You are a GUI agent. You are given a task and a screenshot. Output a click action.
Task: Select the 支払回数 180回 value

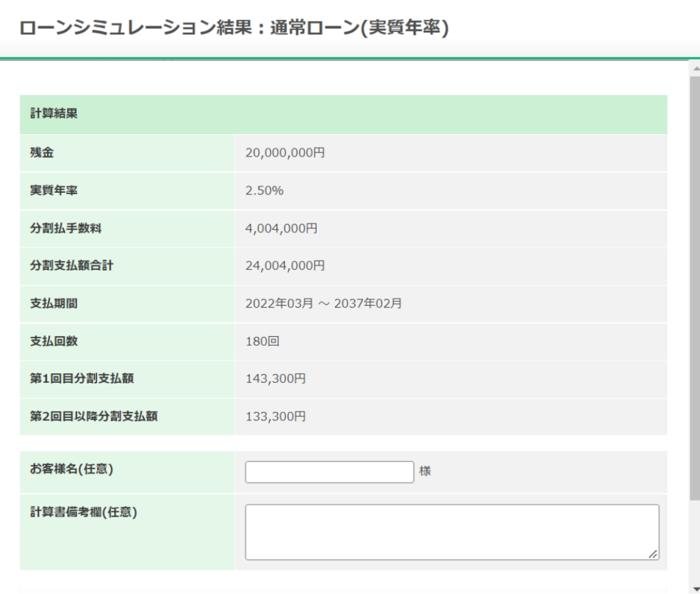(262, 340)
